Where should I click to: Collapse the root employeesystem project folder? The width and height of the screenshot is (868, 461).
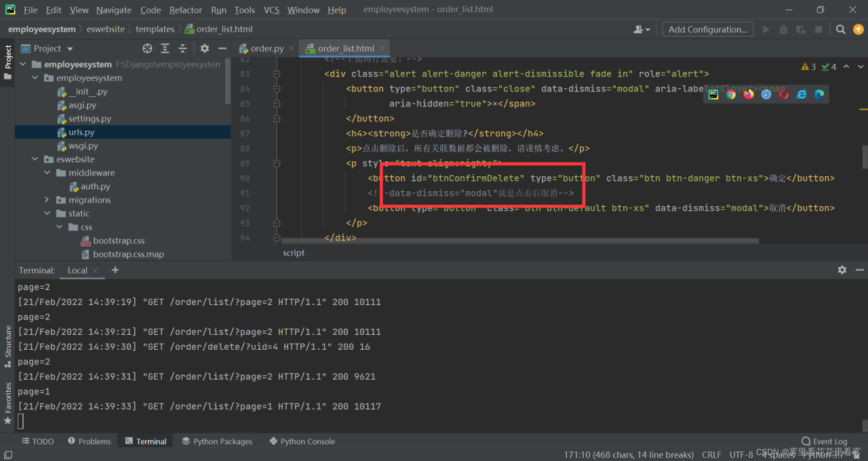pos(22,64)
